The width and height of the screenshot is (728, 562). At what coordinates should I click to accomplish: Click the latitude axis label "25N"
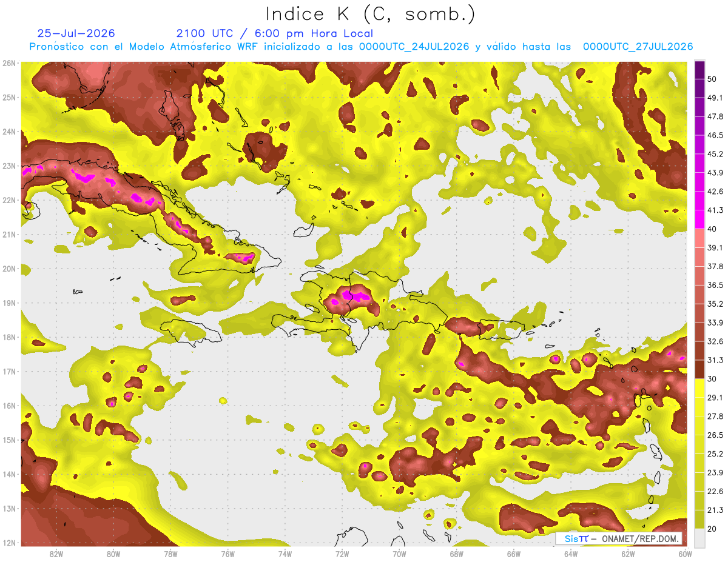9,97
